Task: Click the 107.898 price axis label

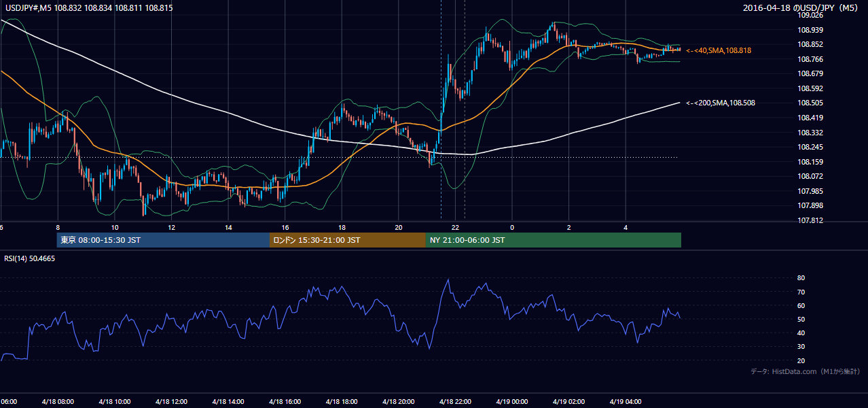Action: point(810,205)
